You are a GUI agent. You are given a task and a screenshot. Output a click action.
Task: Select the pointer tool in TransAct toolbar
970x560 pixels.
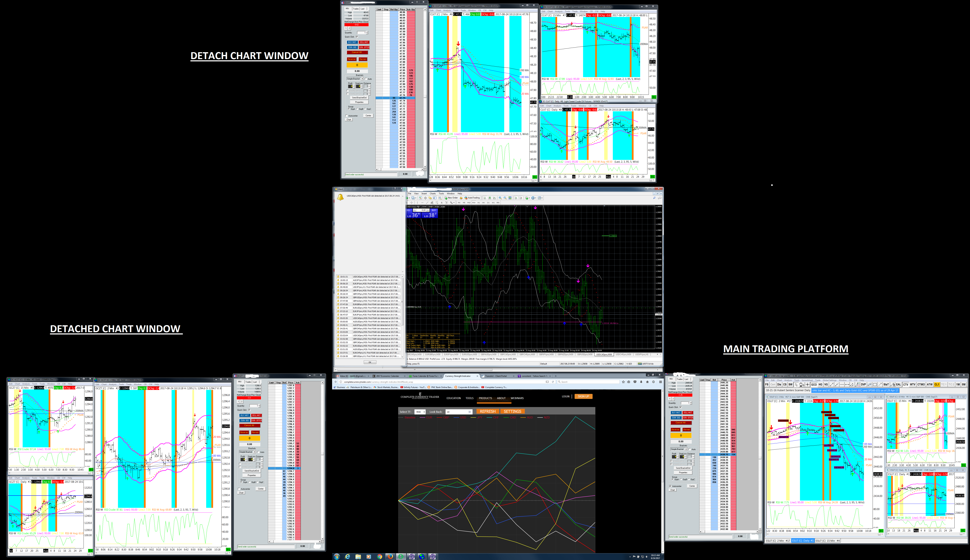796,384
